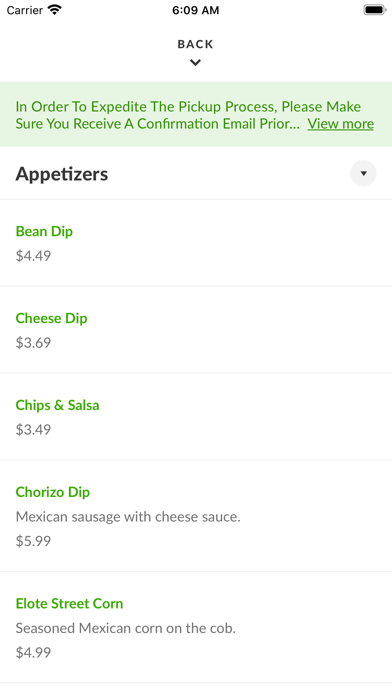Click the Seasoned Mexican corn description
392x696 pixels.
(126, 628)
